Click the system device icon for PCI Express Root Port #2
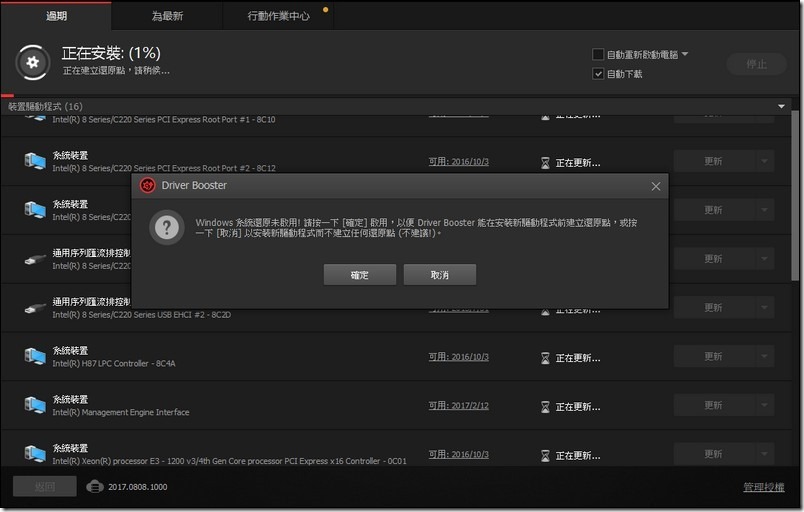Screen dimensions: 804x512 (x=35, y=161)
